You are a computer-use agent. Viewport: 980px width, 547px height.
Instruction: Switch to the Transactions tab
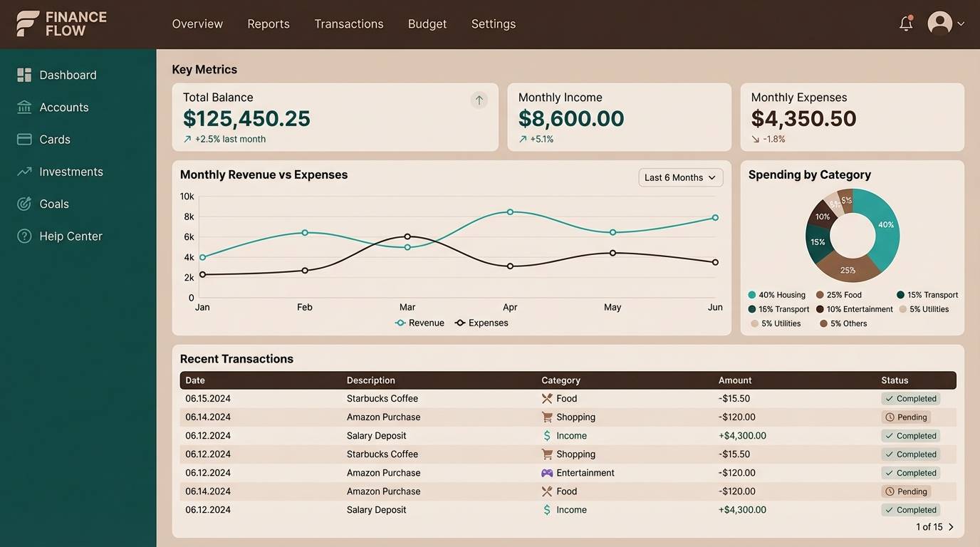pos(348,23)
